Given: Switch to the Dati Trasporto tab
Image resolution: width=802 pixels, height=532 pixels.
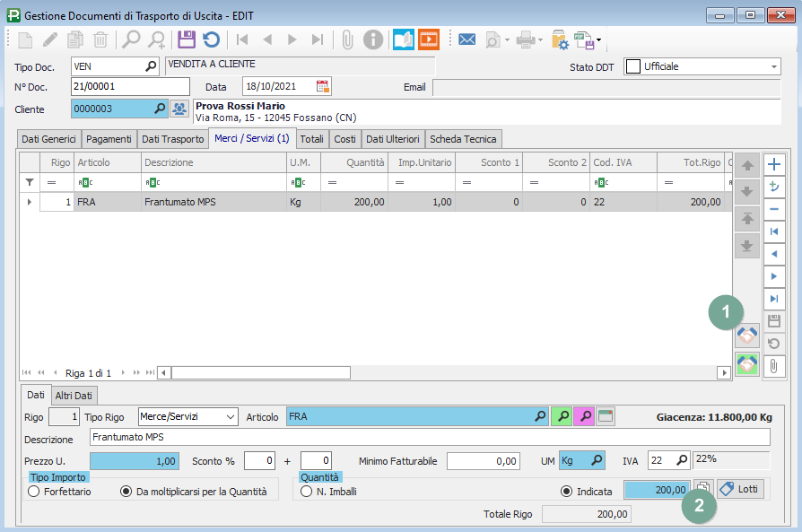Looking at the screenshot, I should tap(173, 139).
